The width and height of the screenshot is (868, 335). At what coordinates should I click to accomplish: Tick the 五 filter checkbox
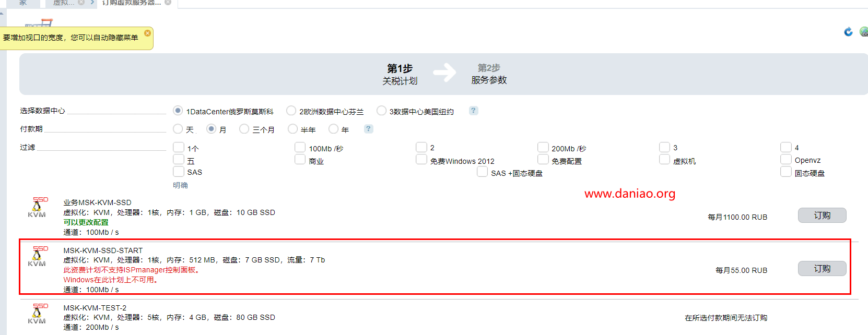(x=179, y=159)
